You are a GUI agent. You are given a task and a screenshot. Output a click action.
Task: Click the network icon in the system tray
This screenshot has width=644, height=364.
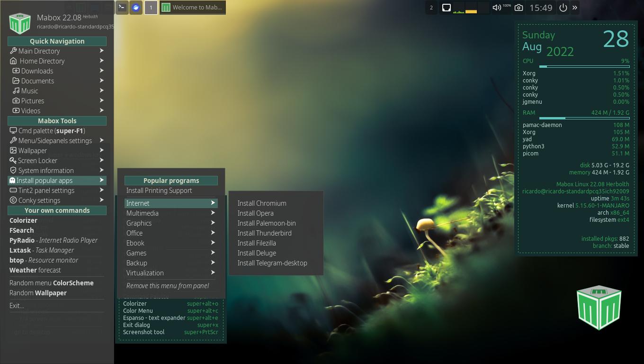coord(446,8)
